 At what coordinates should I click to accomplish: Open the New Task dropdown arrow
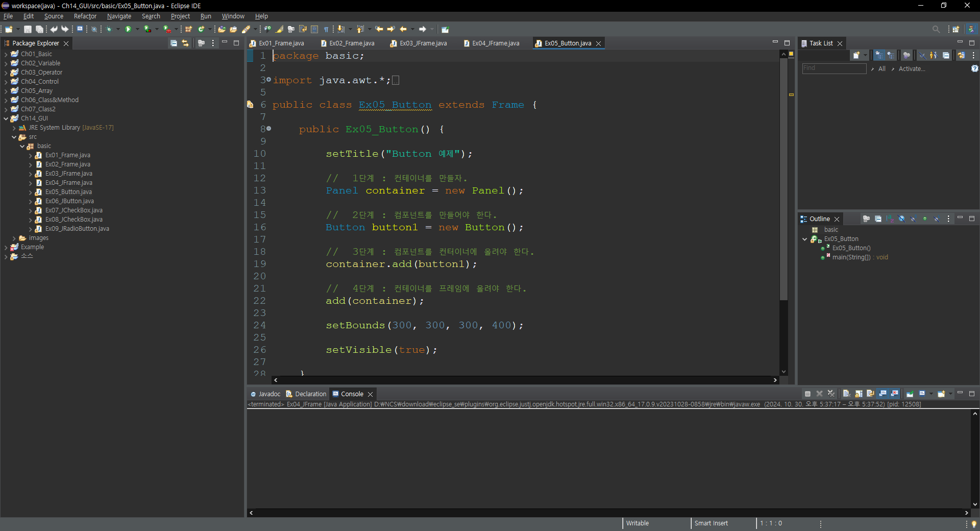coord(865,55)
